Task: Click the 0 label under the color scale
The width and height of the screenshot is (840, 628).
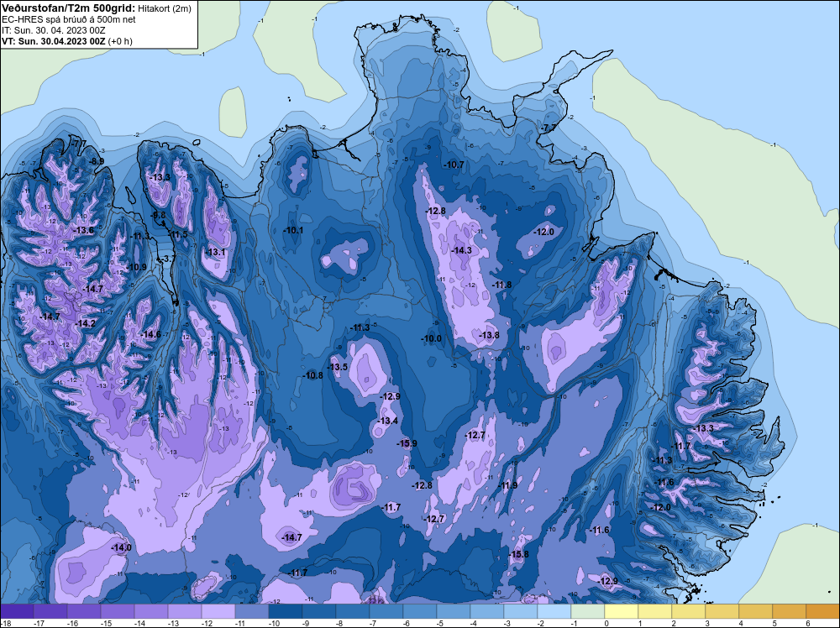Action: pyautogui.click(x=606, y=623)
